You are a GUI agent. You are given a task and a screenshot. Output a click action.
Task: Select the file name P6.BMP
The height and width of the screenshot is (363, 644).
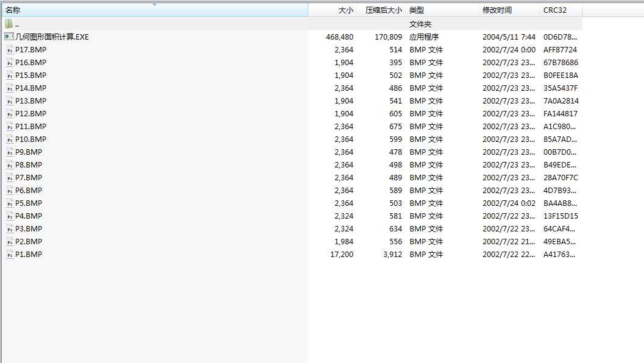click(29, 191)
